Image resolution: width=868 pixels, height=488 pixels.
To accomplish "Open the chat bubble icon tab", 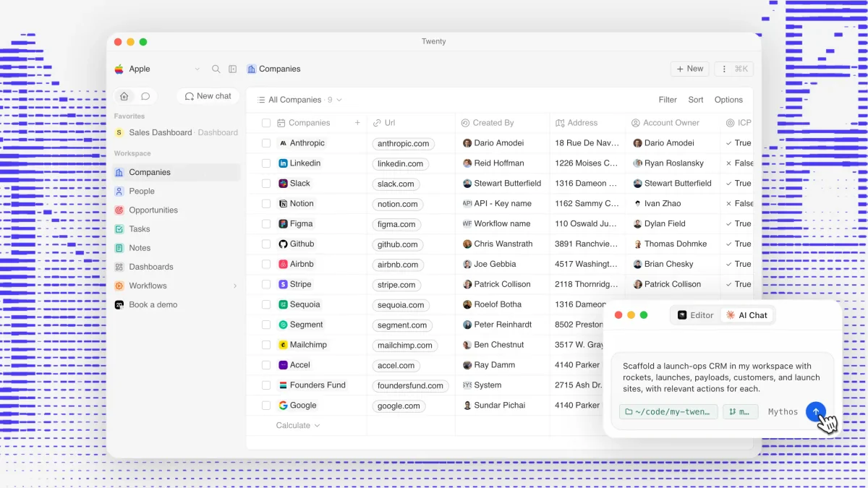I will click(x=145, y=96).
